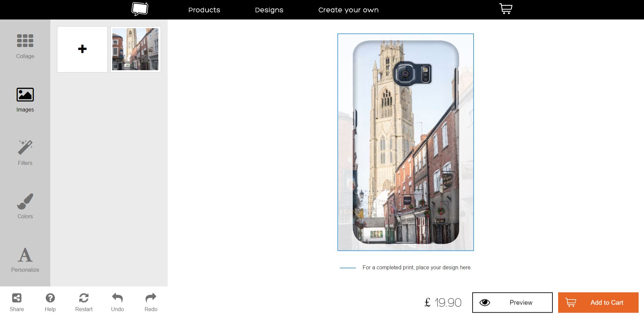Image resolution: width=644 pixels, height=318 pixels.
Task: Go to Create your own
Action: pyautogui.click(x=348, y=10)
